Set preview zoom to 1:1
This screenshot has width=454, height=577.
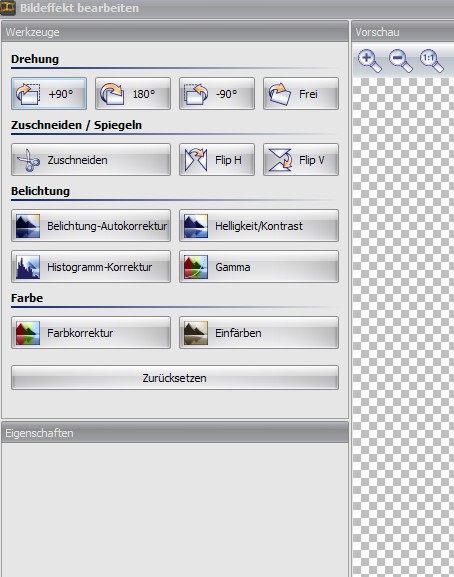432,61
